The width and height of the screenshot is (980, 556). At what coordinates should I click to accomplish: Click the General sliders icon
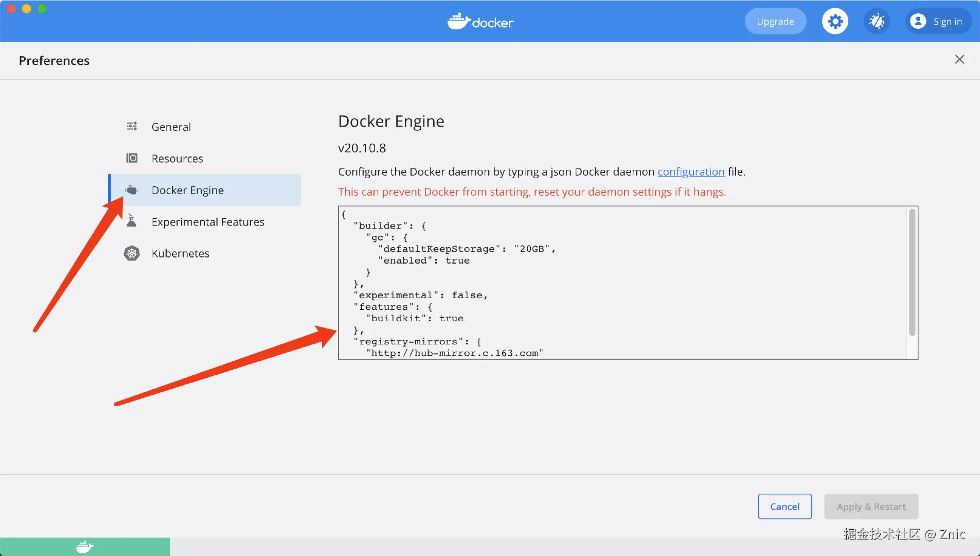point(132,126)
